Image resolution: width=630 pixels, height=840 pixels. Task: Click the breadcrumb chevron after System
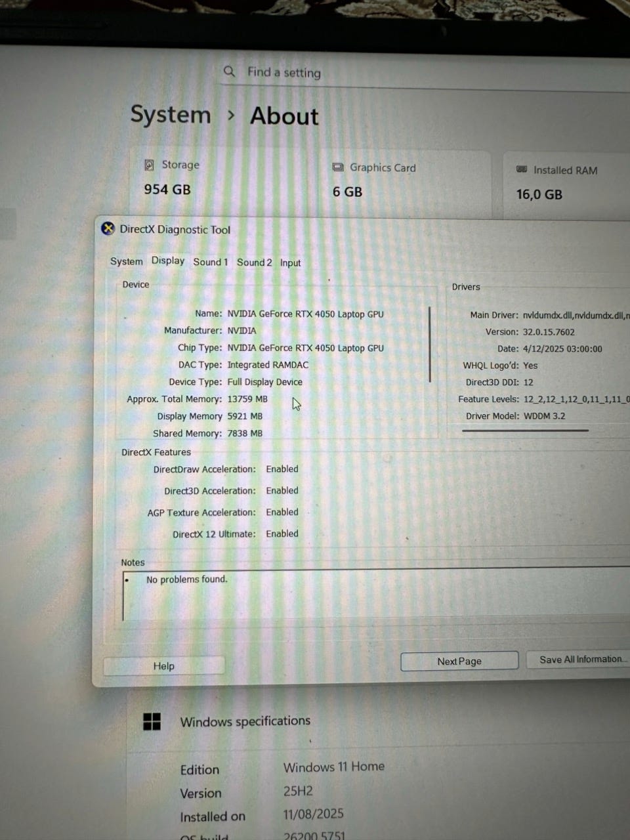click(x=230, y=115)
